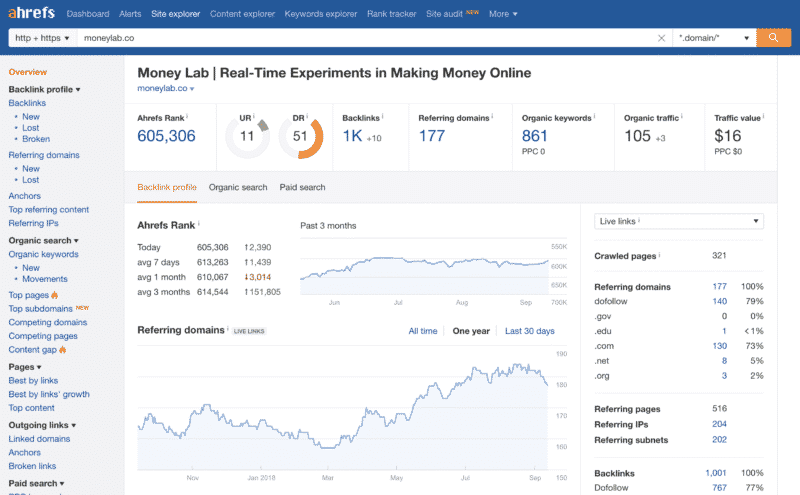Open Backlinks in the sidebar
800x495 pixels.
(x=27, y=103)
